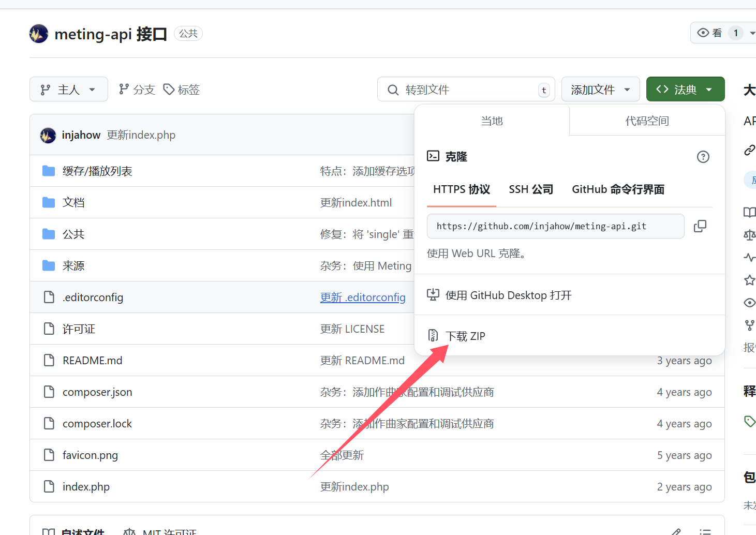The image size is (756, 535).
Task: Click the folder icon for 文档
Action: (x=49, y=202)
